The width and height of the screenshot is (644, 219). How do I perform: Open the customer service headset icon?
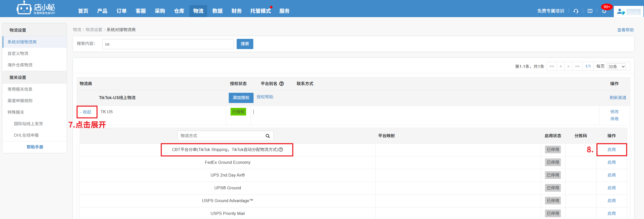[576, 11]
